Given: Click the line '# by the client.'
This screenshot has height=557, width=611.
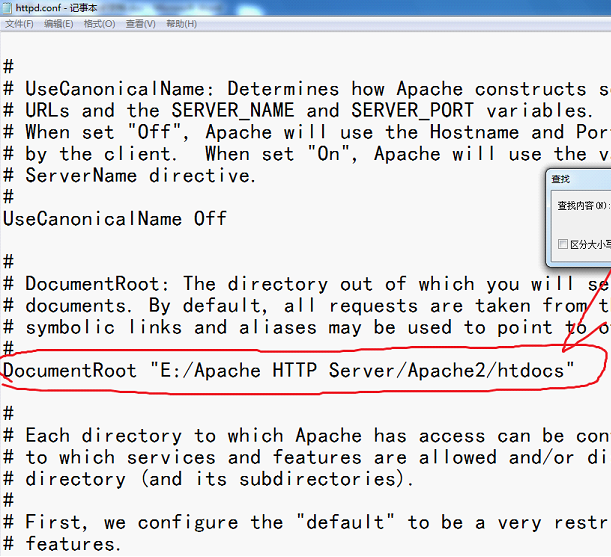Looking at the screenshot, I should (x=307, y=154).
